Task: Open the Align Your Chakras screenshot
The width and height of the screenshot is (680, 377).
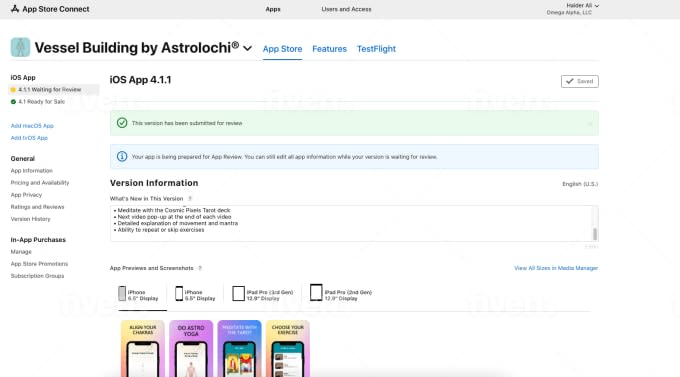Action: pyautogui.click(x=143, y=349)
